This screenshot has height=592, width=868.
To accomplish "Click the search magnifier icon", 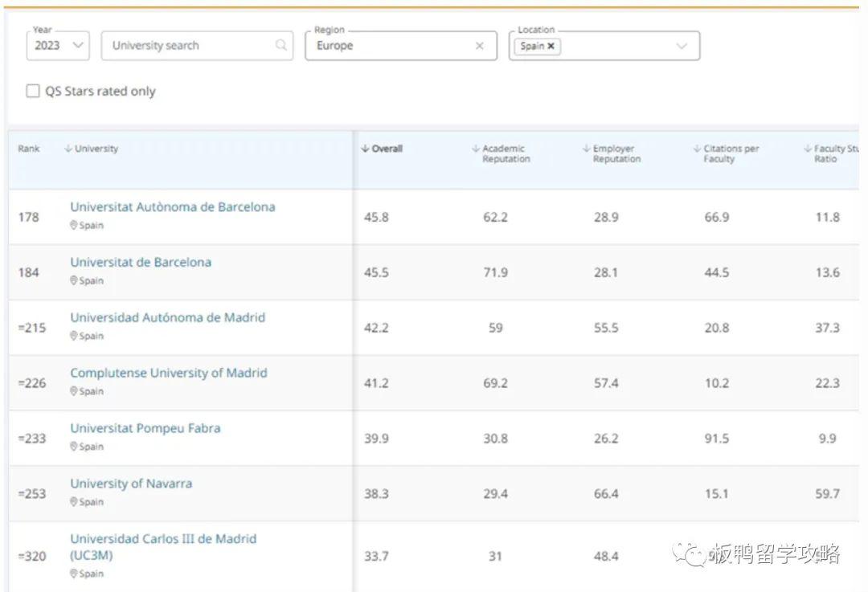I will [x=280, y=46].
